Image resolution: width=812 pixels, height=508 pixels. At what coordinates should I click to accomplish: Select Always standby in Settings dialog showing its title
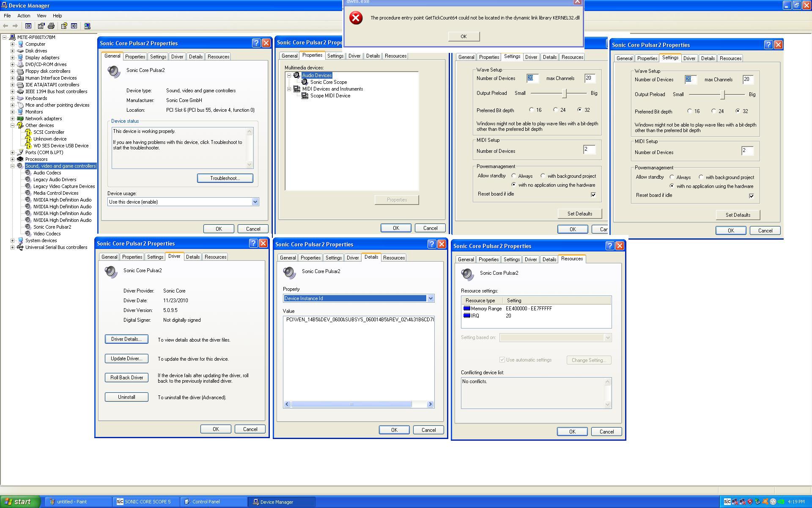(672, 177)
